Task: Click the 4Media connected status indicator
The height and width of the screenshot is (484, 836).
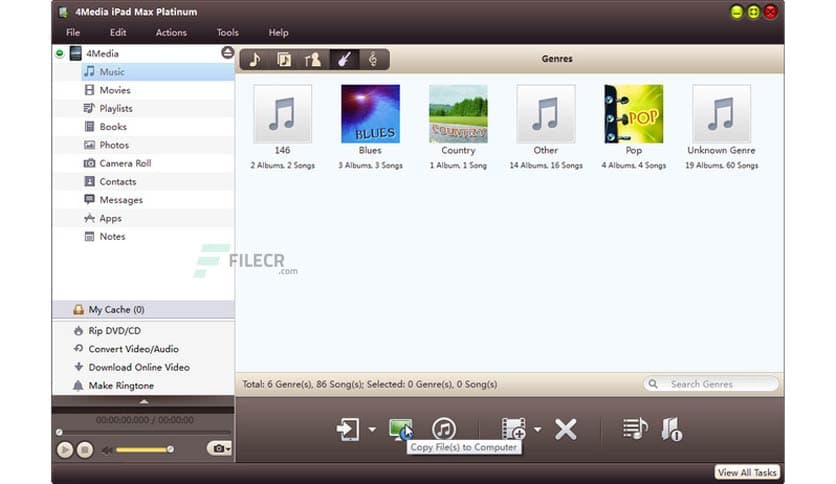Action: click(x=60, y=53)
